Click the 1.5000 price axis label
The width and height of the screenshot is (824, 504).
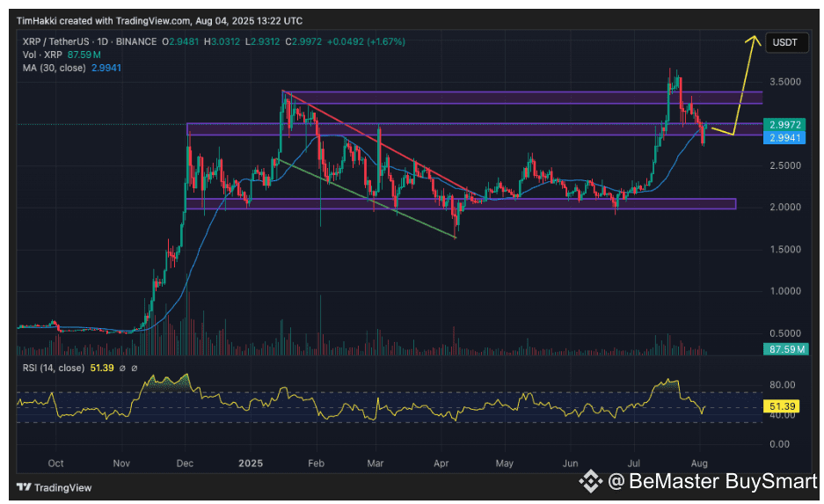click(x=785, y=250)
